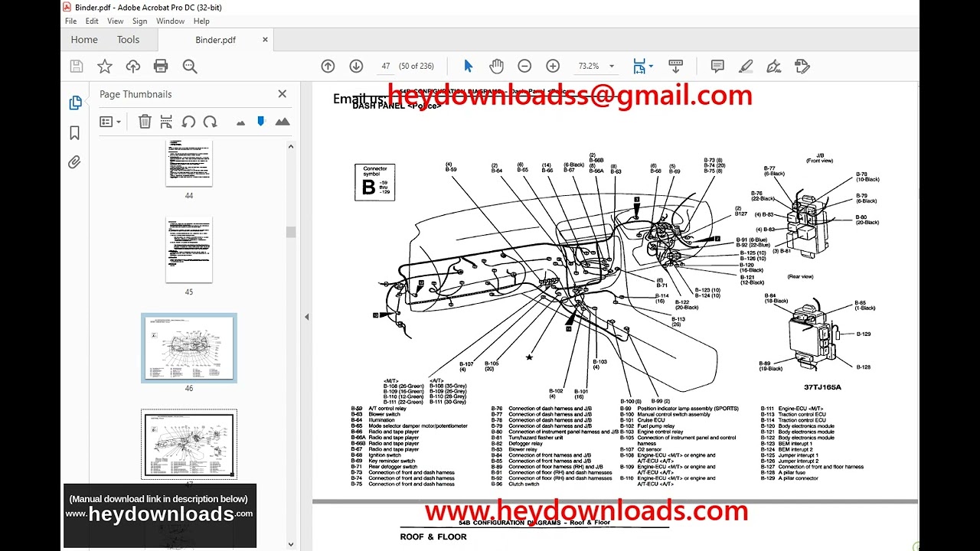Zoom in with the plus icon
980x551 pixels.
553,67
